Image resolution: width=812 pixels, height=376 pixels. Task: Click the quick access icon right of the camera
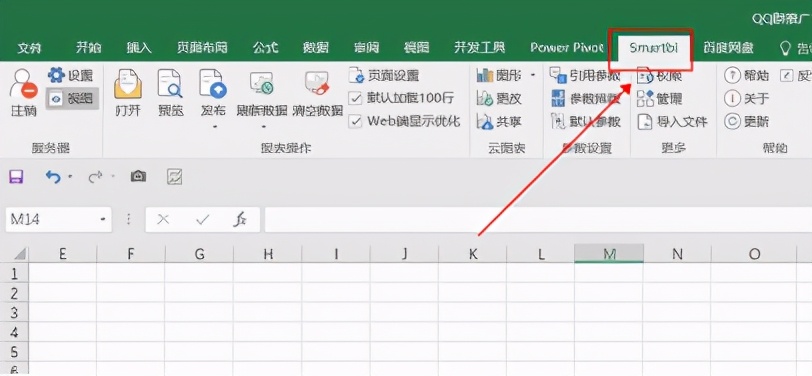(175, 177)
